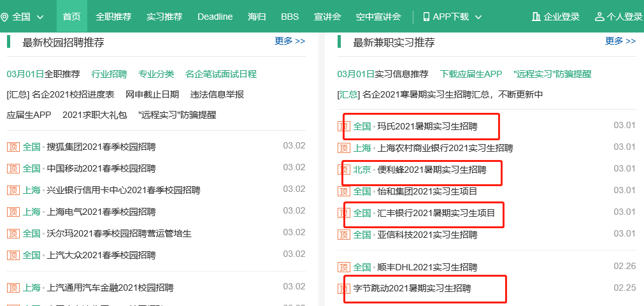644x306 pixels.
Task: Click the 违法信息举报 link
Action: (x=217, y=94)
